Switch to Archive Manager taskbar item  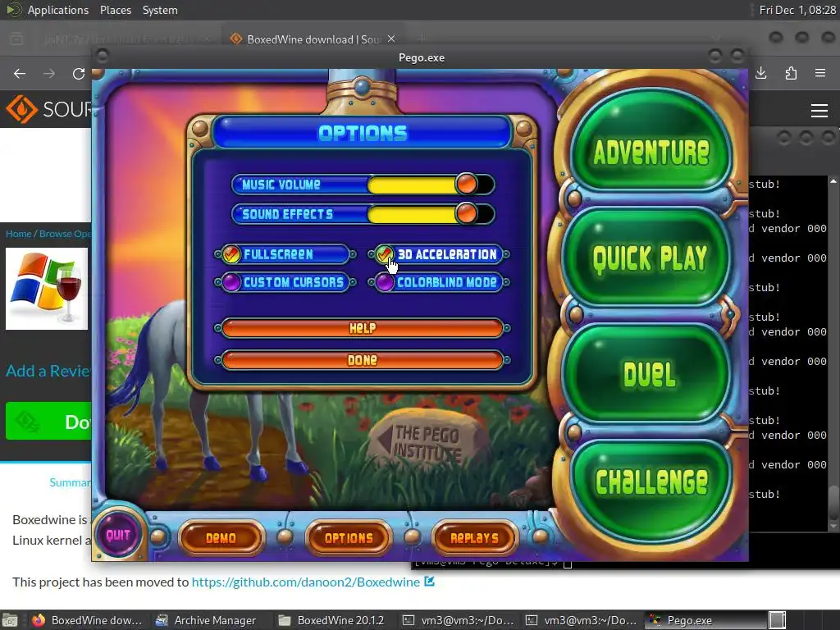pyautogui.click(x=206, y=620)
